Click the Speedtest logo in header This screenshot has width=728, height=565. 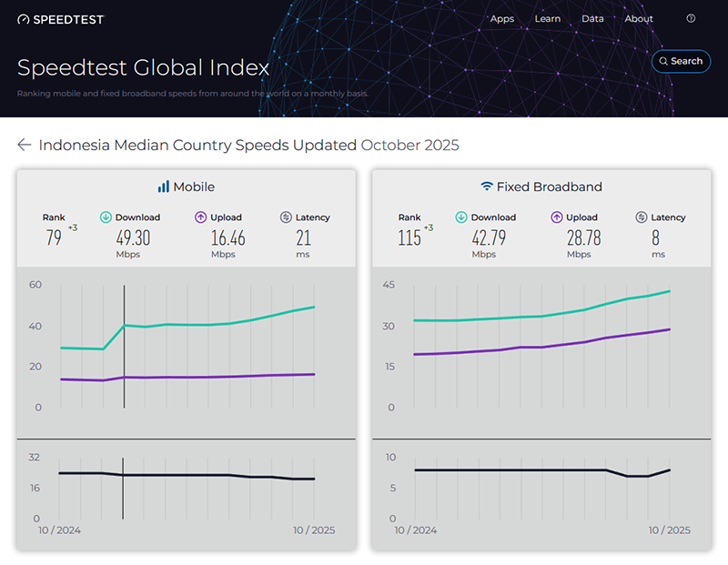pyautogui.click(x=61, y=19)
